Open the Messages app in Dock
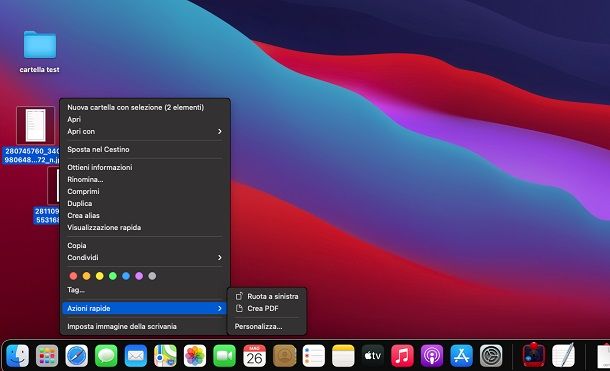This screenshot has width=610, height=371. (x=106, y=355)
